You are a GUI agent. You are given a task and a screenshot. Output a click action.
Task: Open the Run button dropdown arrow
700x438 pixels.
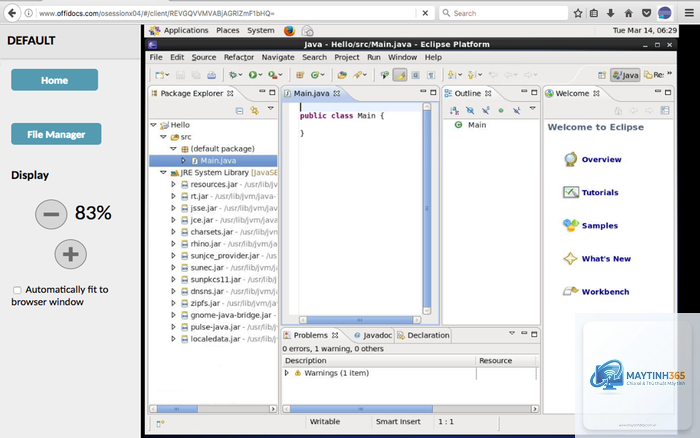coord(260,75)
